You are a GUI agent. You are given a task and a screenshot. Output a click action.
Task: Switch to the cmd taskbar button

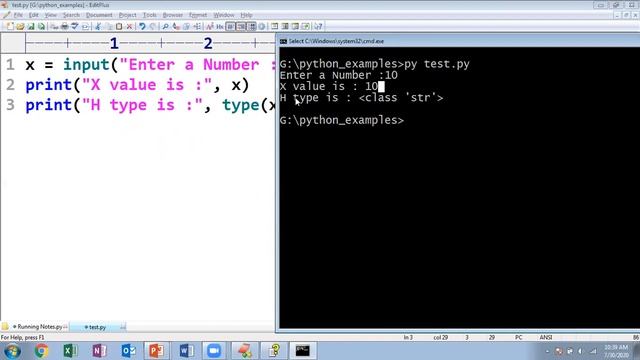302,351
